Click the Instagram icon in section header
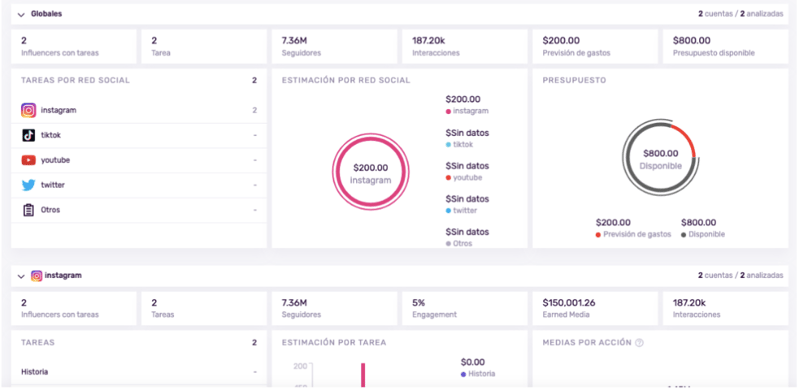Image resolution: width=800 pixels, height=389 pixels. [x=37, y=276]
